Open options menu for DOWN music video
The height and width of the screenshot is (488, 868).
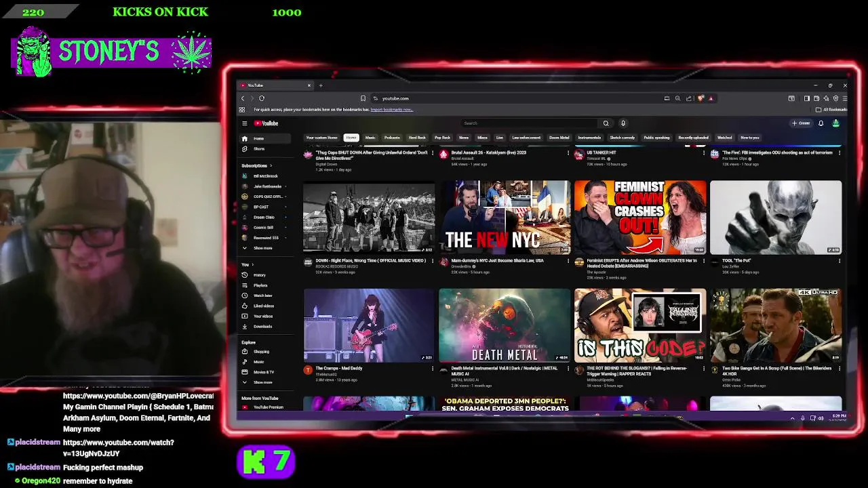[x=433, y=260]
